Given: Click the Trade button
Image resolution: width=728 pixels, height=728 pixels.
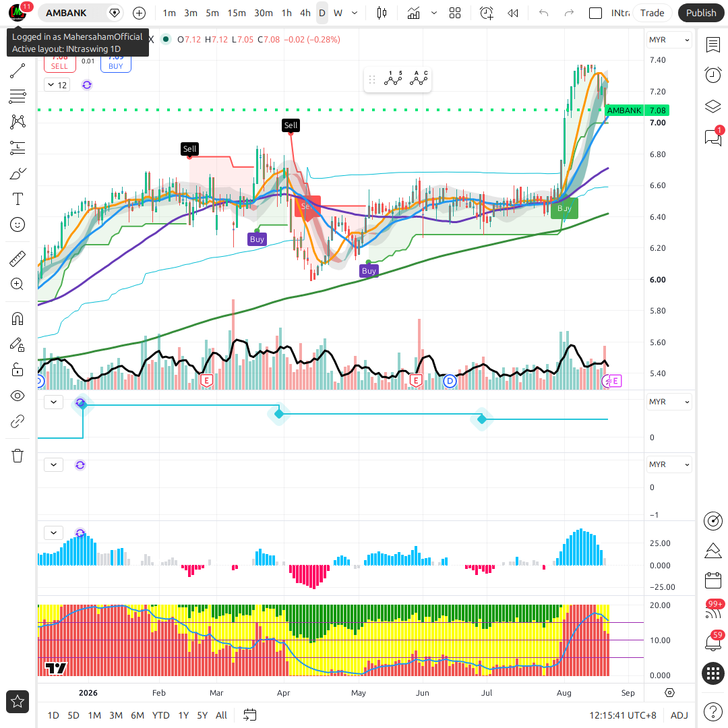Looking at the screenshot, I should tap(652, 13).
